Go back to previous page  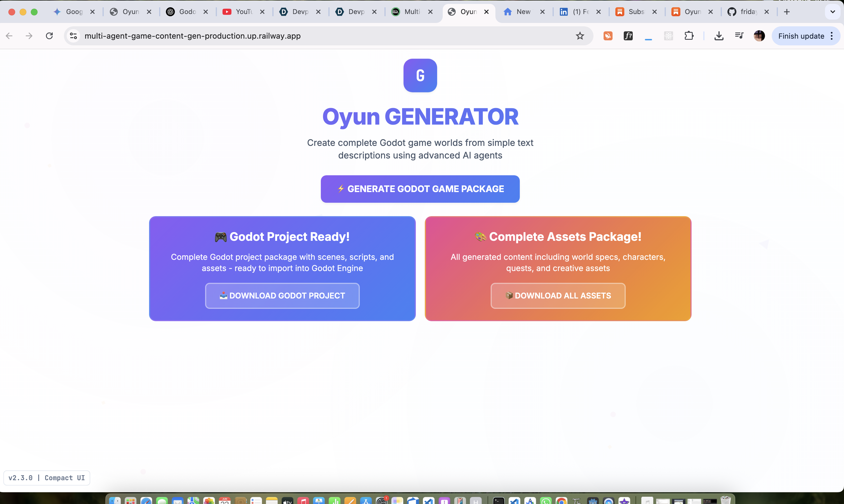tap(9, 36)
